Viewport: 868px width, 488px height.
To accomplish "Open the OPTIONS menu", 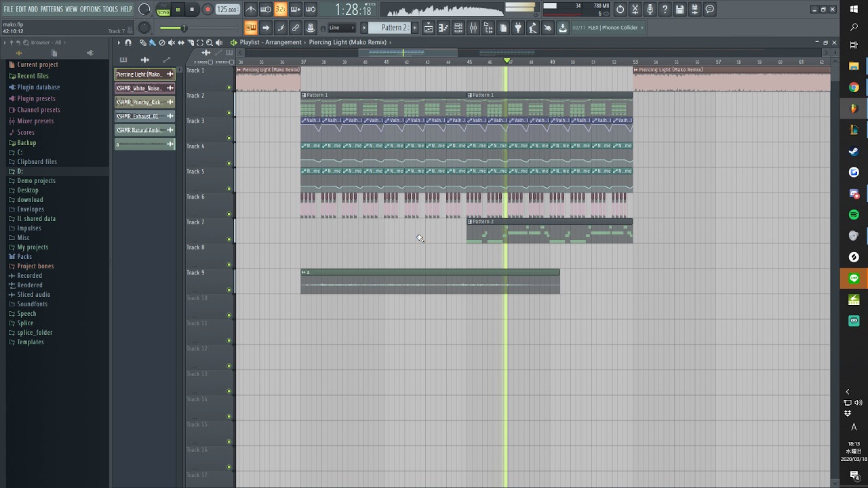I will click(90, 9).
